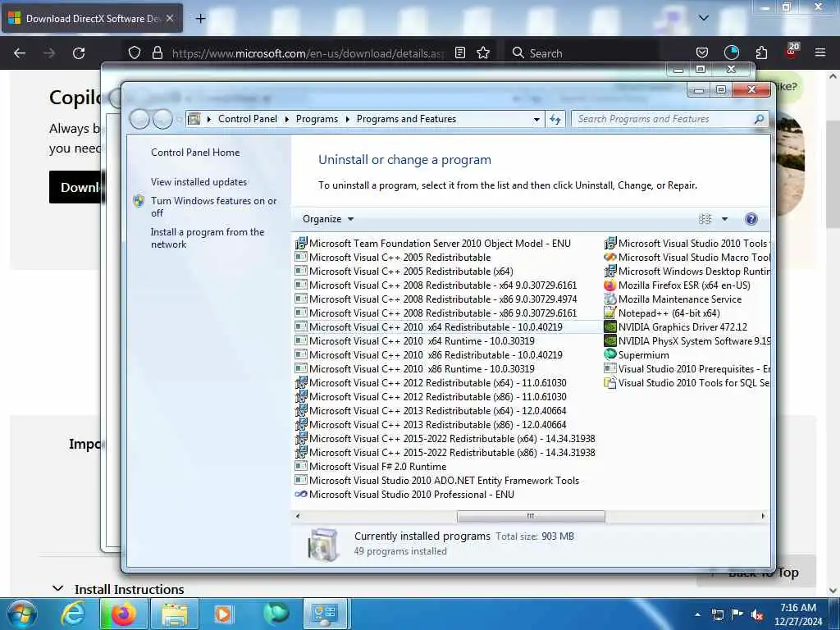This screenshot has width=840, height=630.
Task: Select Visual Studio 2010 Tools for SQL Server entry
Action: pos(687,382)
